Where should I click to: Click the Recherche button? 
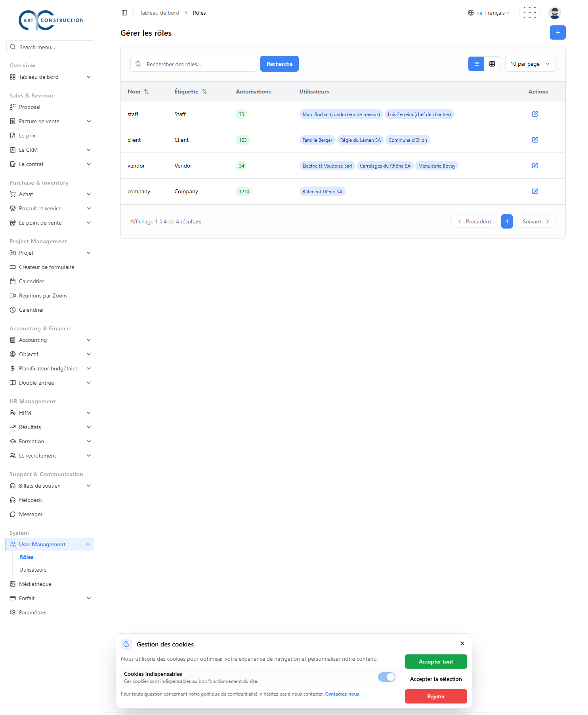tap(279, 64)
